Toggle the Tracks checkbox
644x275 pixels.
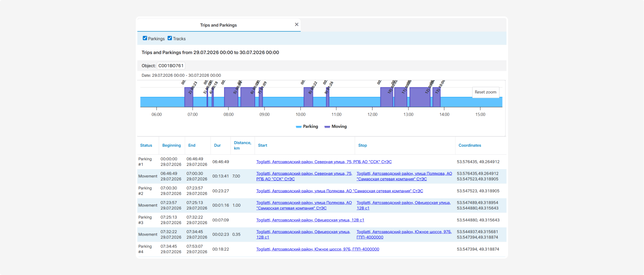(170, 38)
